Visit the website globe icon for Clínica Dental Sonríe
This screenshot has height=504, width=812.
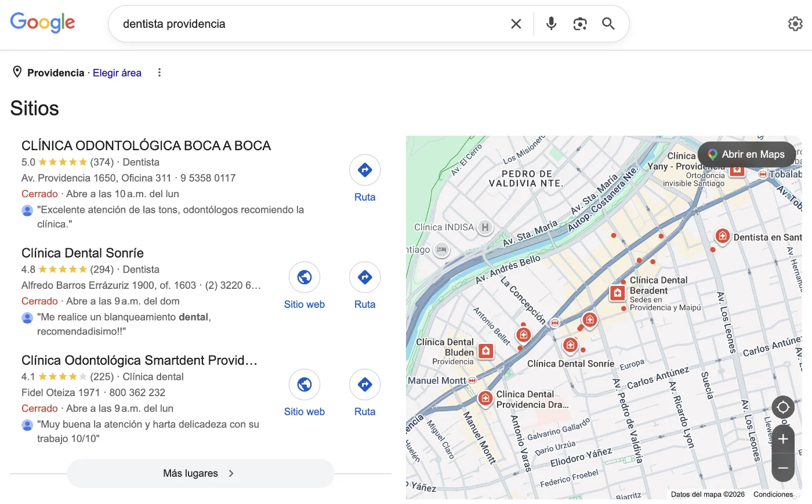(304, 277)
